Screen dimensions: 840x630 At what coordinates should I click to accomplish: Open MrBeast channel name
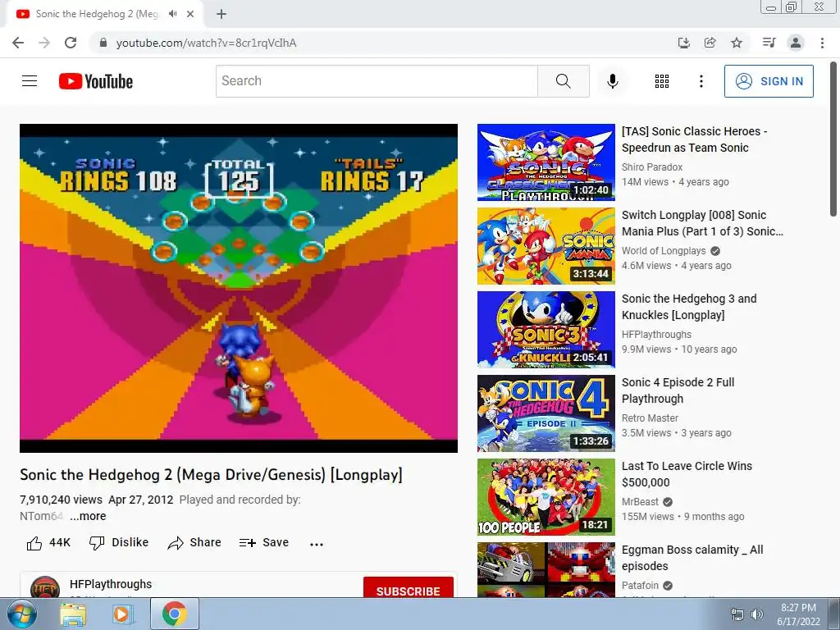640,501
